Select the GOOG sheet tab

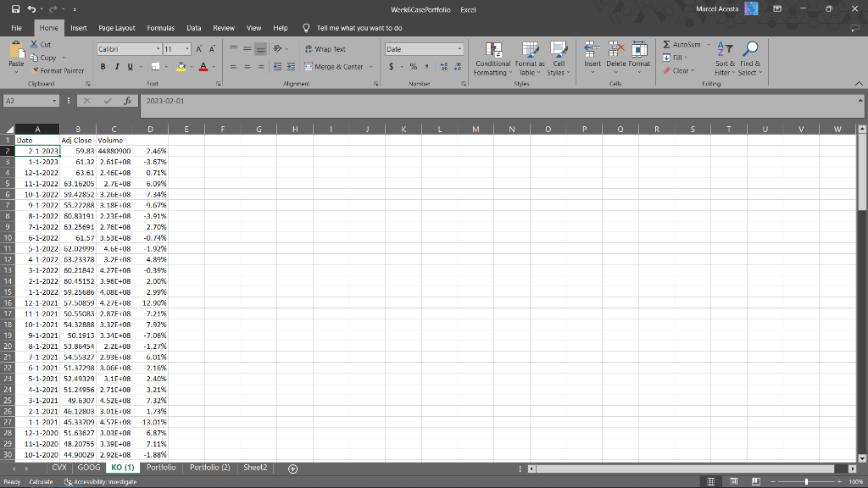[91, 467]
